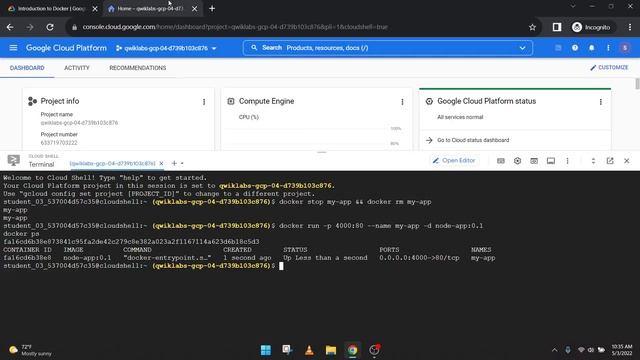Switch to the DASHBOARD tab

point(27,68)
